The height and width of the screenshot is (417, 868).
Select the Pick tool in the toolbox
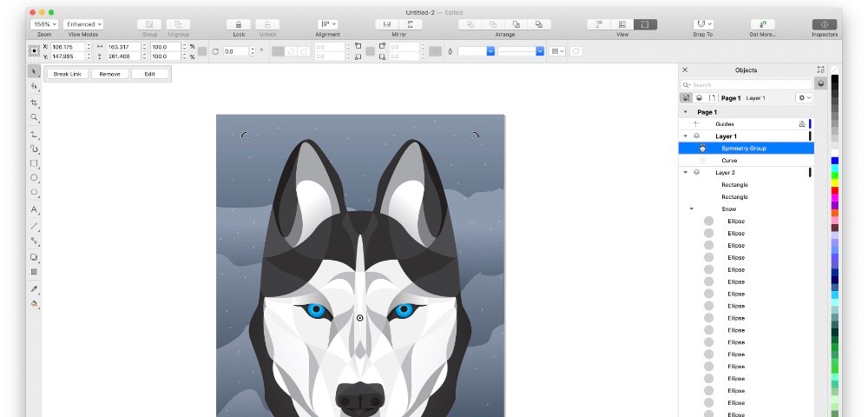[x=35, y=71]
